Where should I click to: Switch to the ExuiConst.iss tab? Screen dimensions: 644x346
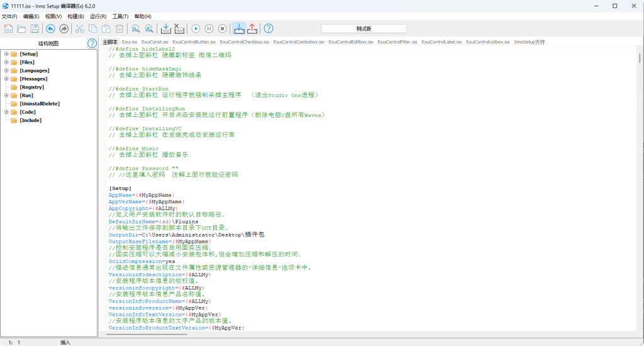click(x=155, y=42)
